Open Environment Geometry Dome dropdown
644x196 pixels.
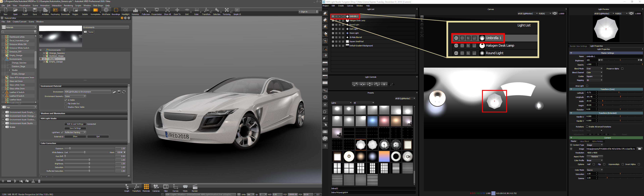(x=75, y=96)
